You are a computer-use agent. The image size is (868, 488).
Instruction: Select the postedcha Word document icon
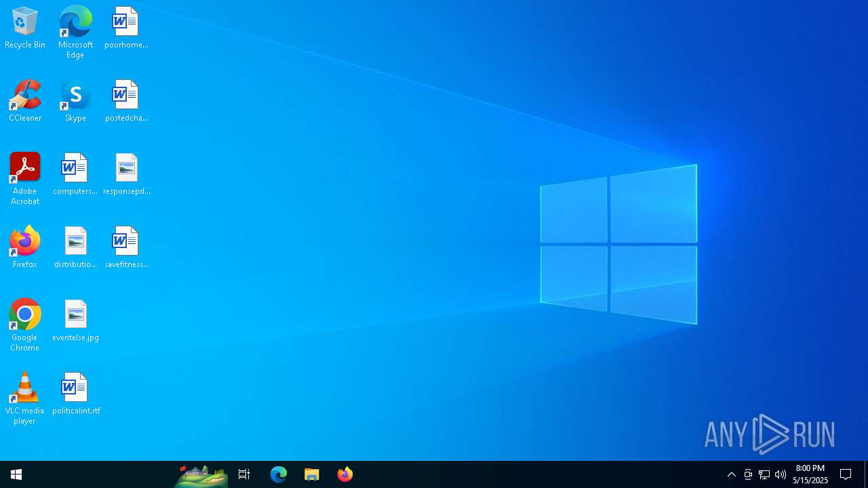[x=126, y=102]
